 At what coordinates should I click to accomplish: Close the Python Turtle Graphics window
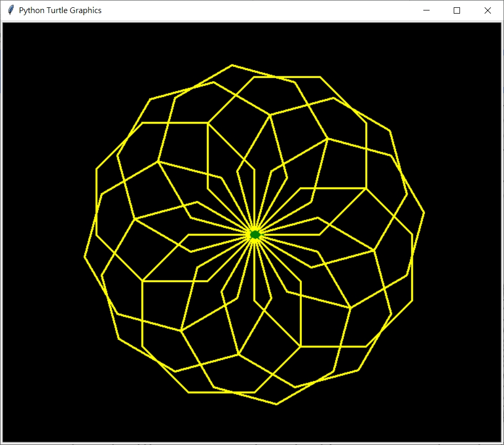[487, 10]
